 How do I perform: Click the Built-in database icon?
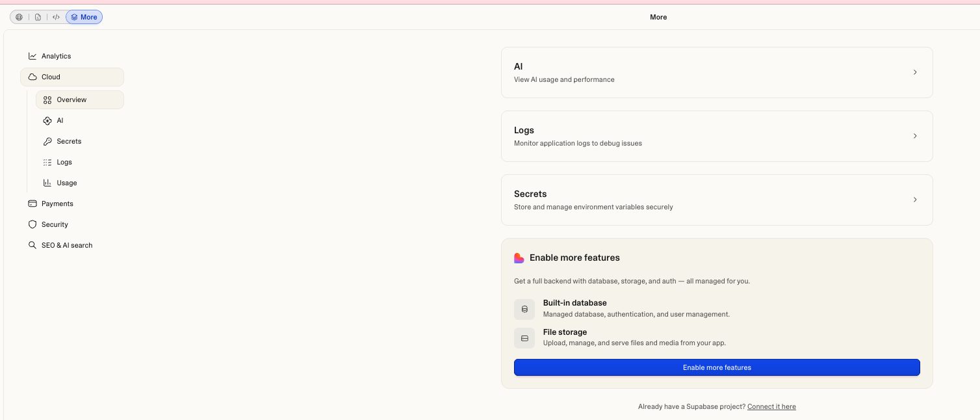[524, 309]
